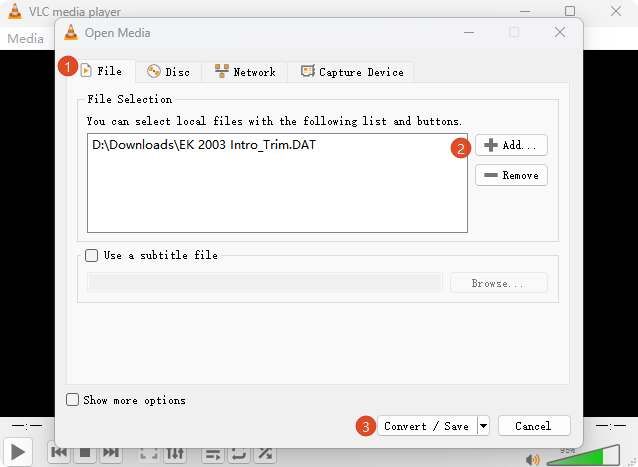Screen dimensions: 638x467
Task: Enable the 'Use a subtitle file' checkbox
Action: [92, 256]
